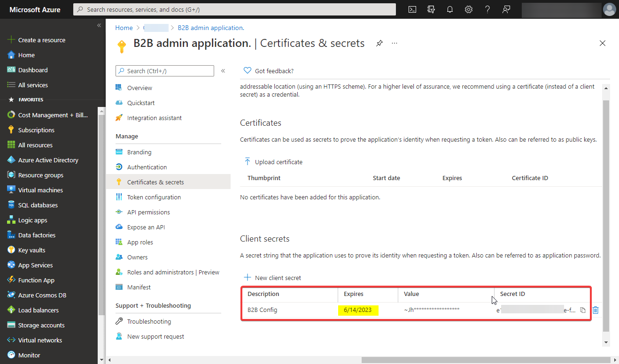Pin the Certificates & secrets page
The width and height of the screenshot is (619, 364).
pos(379,43)
